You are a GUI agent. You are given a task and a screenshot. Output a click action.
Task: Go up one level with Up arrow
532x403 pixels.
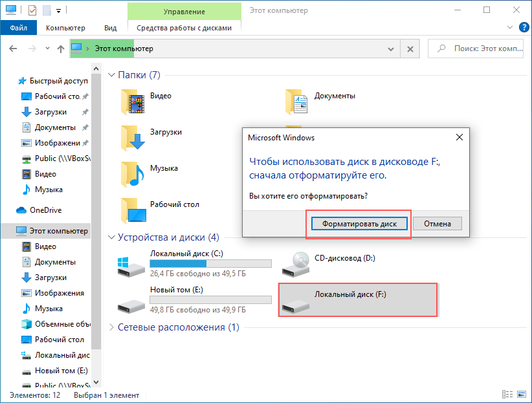click(61, 49)
